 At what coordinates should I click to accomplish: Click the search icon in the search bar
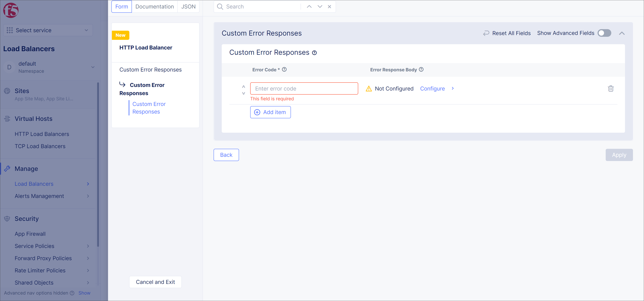pos(220,6)
